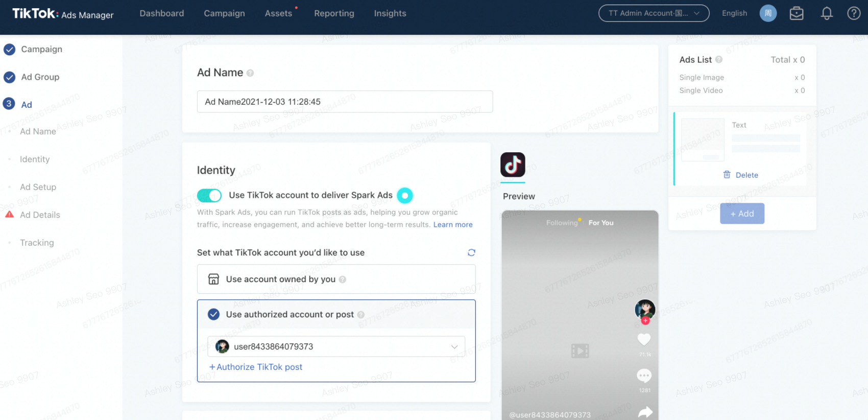The width and height of the screenshot is (868, 420).
Task: Open the briefcase business center icon
Action: [x=797, y=13]
